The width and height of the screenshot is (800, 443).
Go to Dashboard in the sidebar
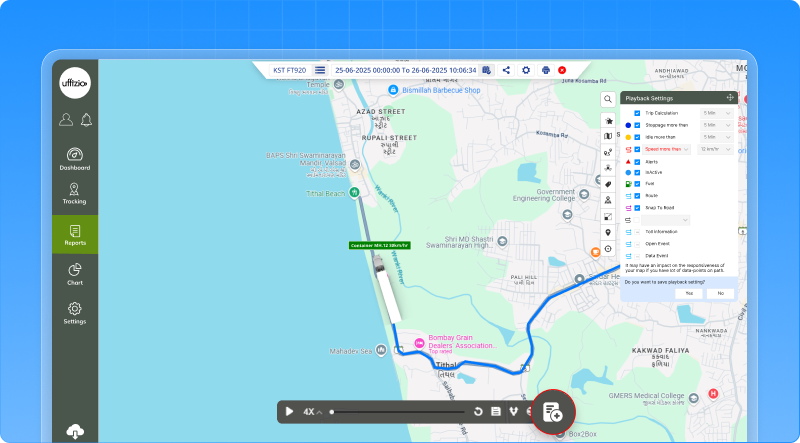(75, 159)
